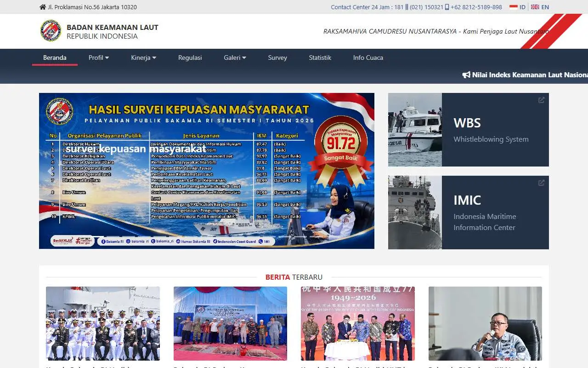Open the news photo with blue tent ceremony
The height and width of the screenshot is (368, 588).
(230, 323)
